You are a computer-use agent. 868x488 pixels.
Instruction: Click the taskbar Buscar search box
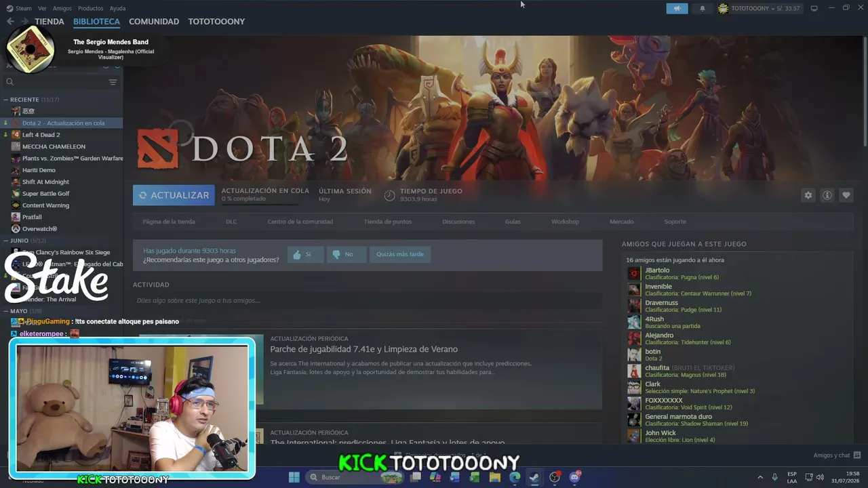point(354,477)
